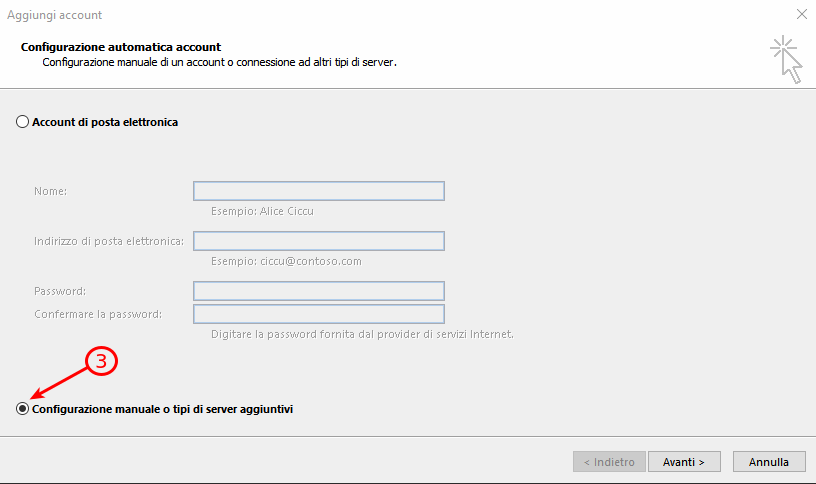Click the 'Nome:' field label
The width and height of the screenshot is (816, 484).
coord(50,191)
